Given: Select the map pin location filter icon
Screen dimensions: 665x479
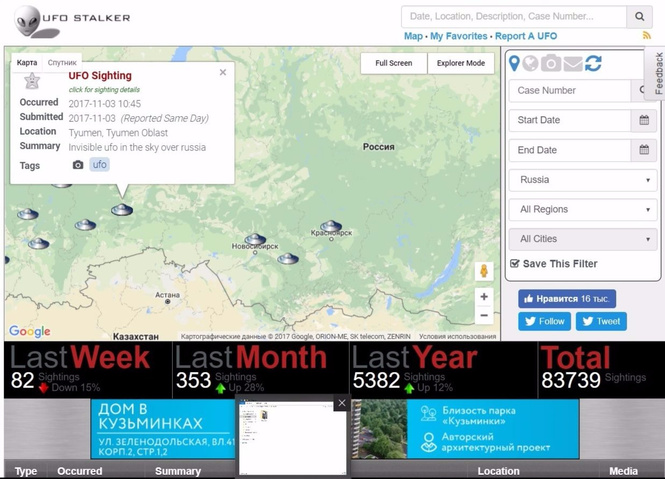Looking at the screenshot, I should click(x=514, y=63).
